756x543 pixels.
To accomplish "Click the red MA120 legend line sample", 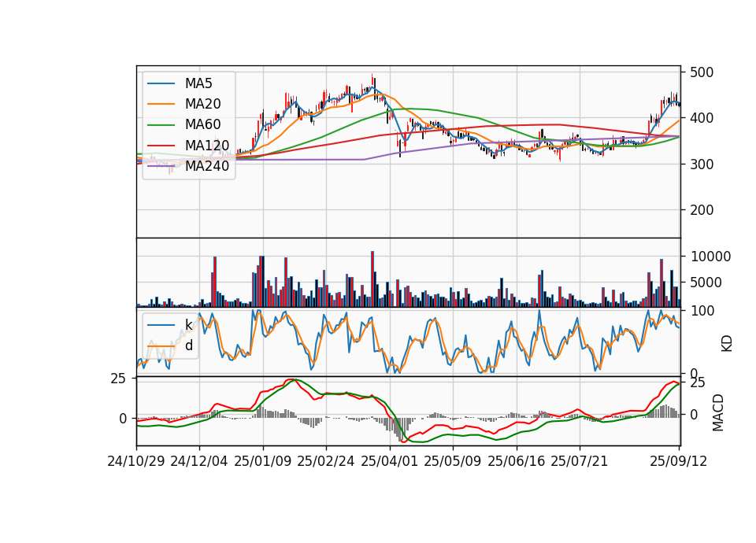I will coord(161,146).
